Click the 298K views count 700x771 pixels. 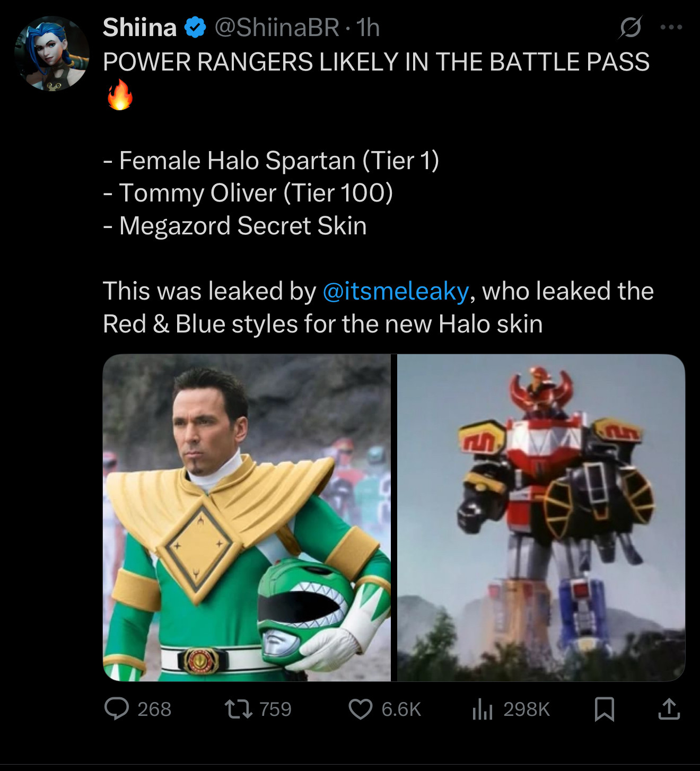point(527,709)
